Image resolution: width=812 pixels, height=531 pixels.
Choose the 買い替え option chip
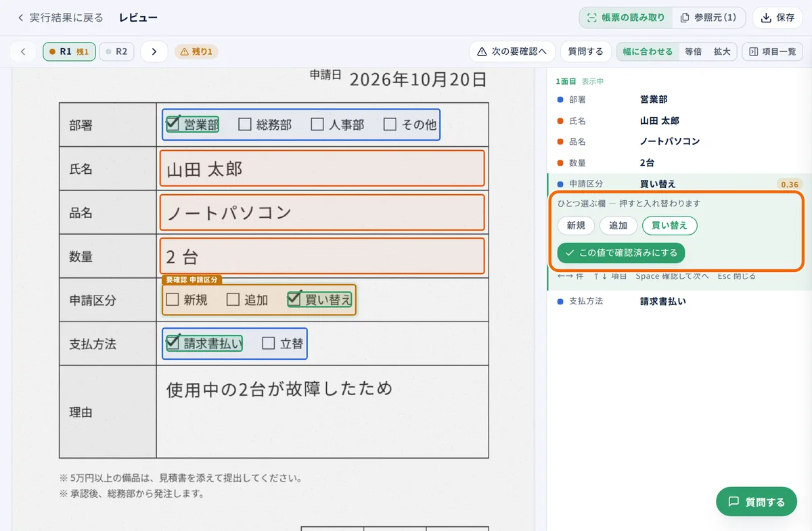pyautogui.click(x=669, y=226)
